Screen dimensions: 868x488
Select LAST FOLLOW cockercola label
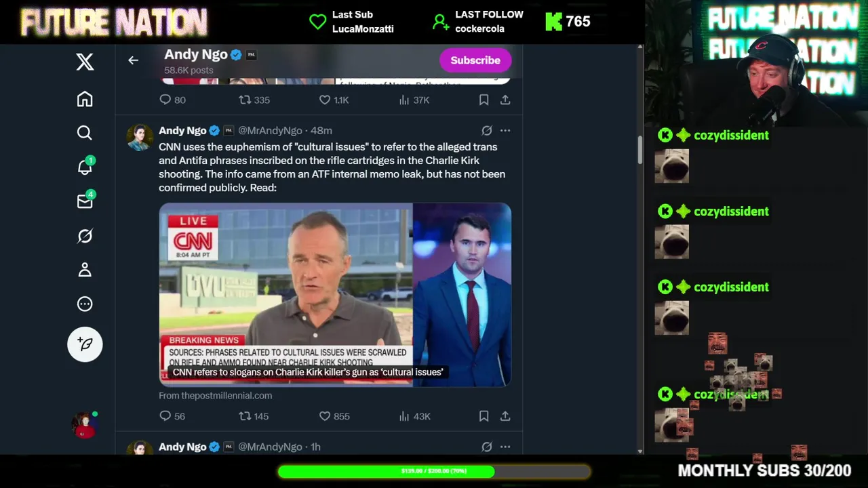coord(489,22)
